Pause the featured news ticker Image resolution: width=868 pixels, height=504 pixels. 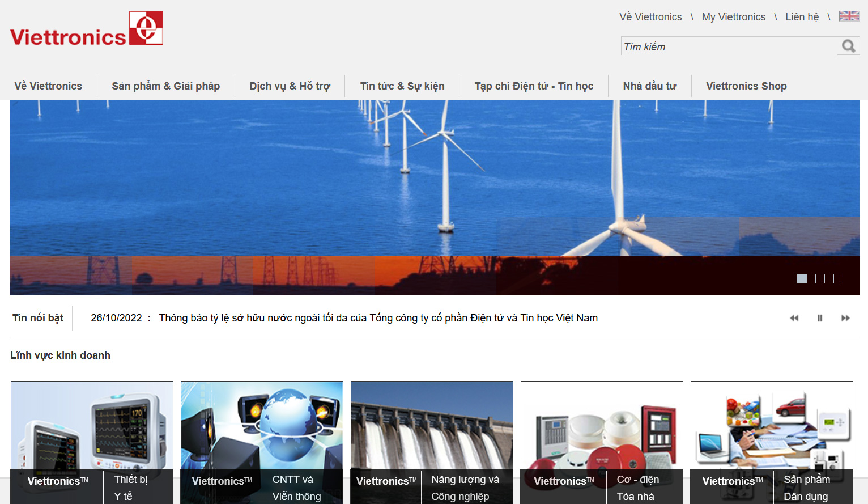pos(820,318)
